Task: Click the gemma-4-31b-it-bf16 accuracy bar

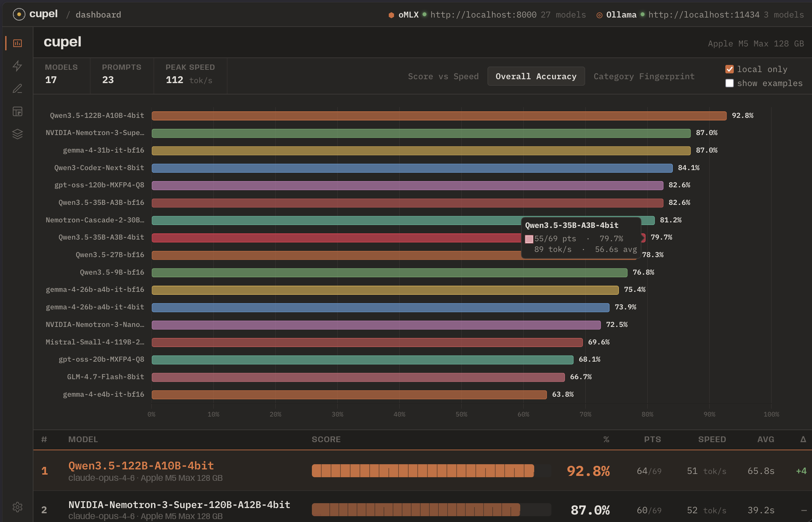Action: pyautogui.click(x=421, y=151)
